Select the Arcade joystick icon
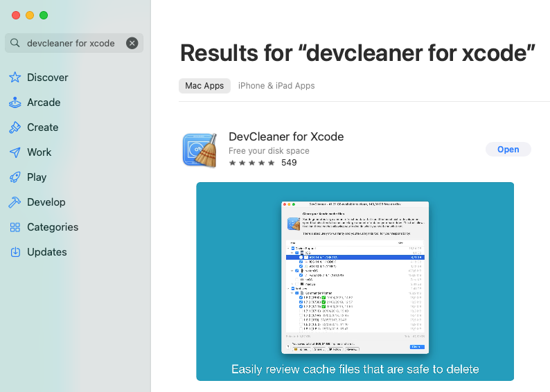 pos(15,103)
